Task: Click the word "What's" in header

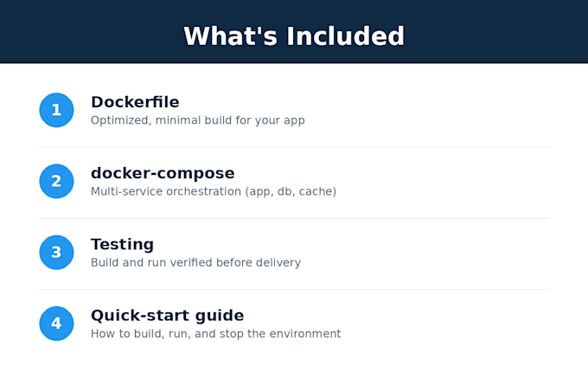Action: [x=230, y=36]
